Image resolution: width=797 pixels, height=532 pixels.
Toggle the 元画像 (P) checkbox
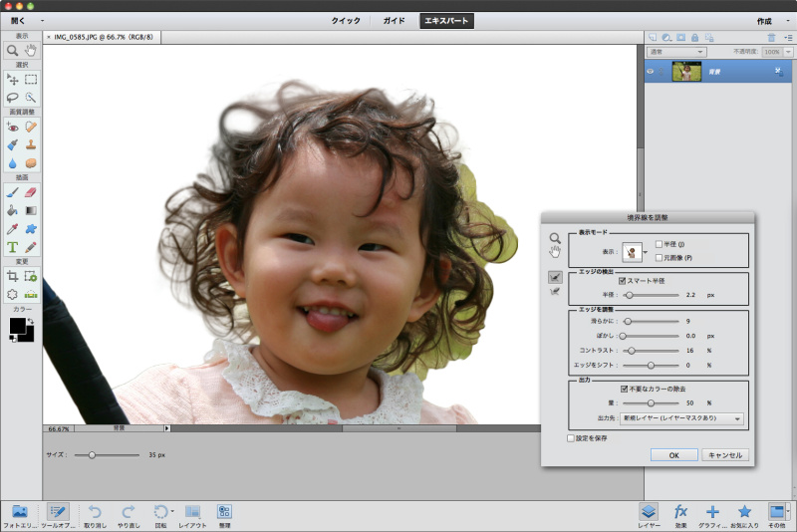click(x=659, y=258)
